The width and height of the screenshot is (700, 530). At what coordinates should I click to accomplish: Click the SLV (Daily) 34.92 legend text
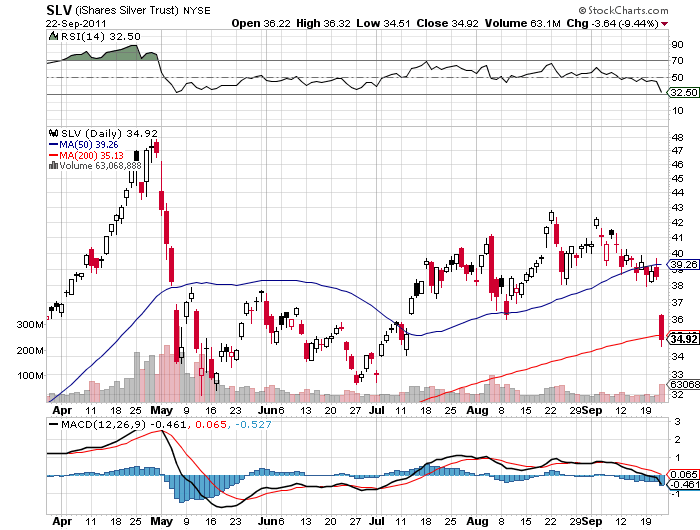point(109,133)
